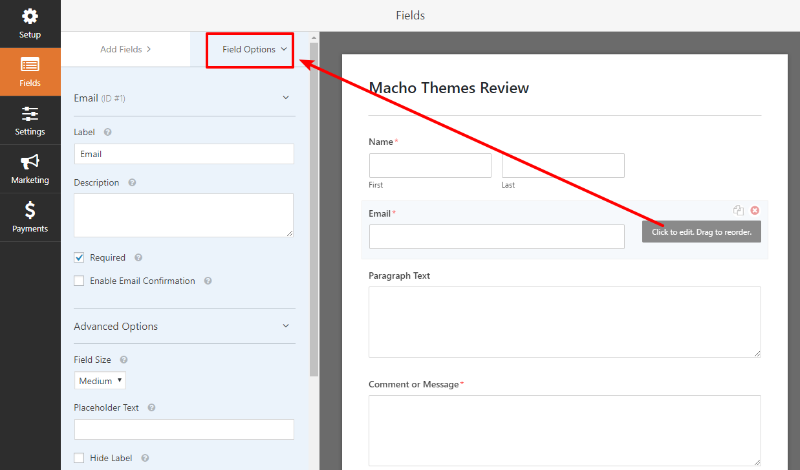Click the Paragraph Text label in preview
Image resolution: width=800 pixels, height=470 pixels.
[x=399, y=276]
